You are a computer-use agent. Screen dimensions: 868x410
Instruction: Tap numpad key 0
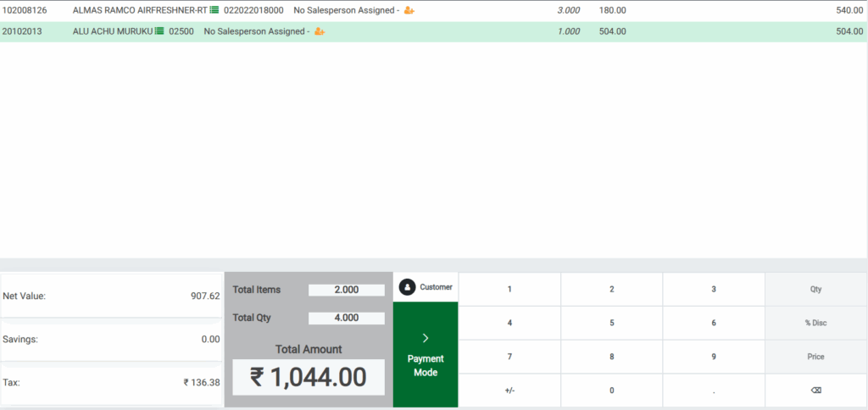click(612, 390)
